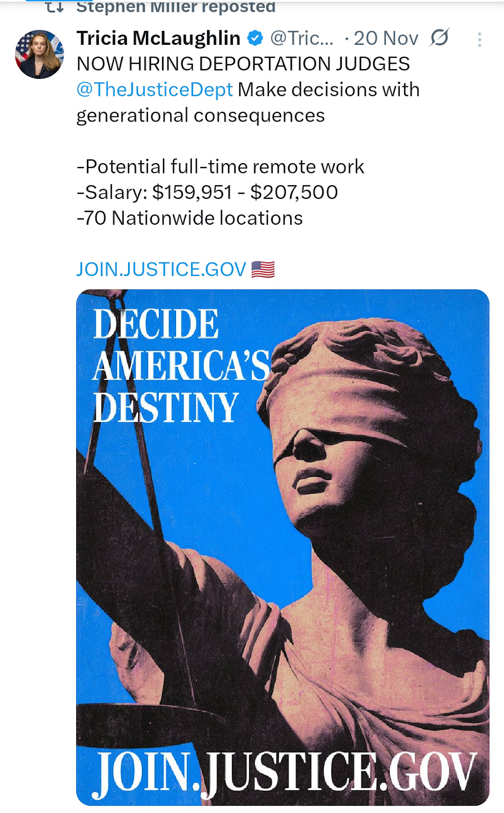Open the Stephen Miller reposted label
The width and height of the screenshot is (504, 813).
[176, 7]
